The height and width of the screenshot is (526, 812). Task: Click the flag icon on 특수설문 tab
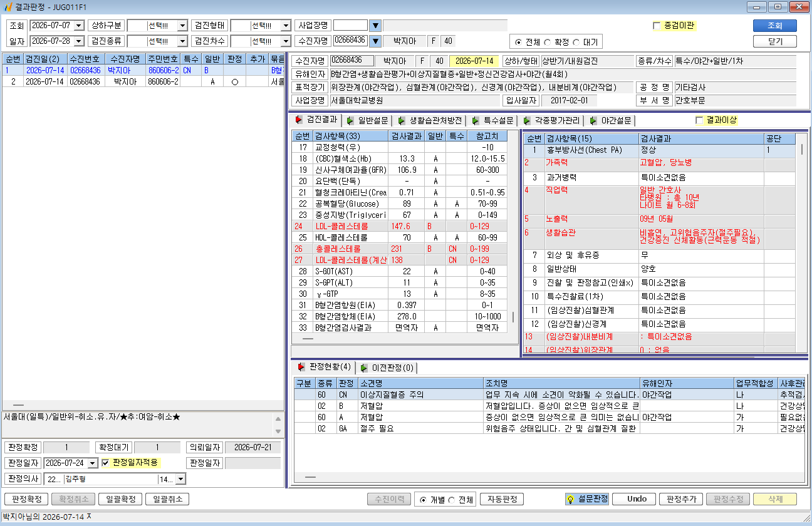coord(476,120)
